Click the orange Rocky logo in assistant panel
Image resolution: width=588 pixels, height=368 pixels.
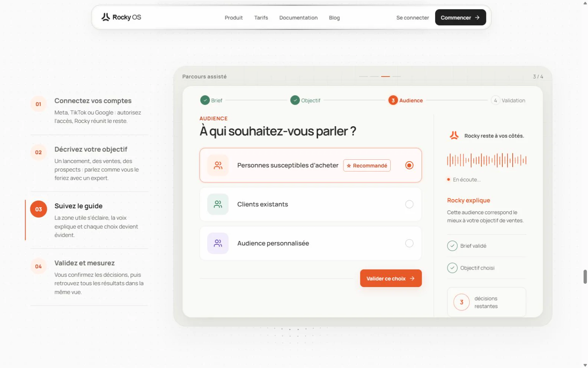pyautogui.click(x=454, y=136)
